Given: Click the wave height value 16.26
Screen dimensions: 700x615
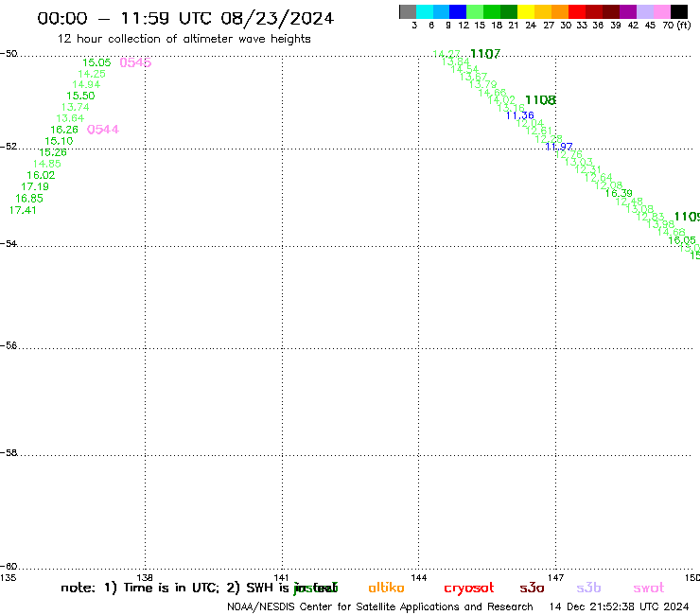Looking at the screenshot, I should (x=64, y=130).
